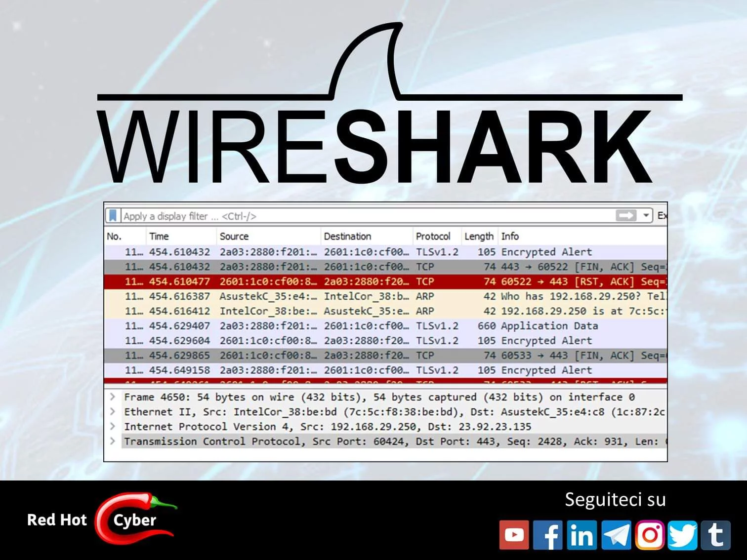This screenshot has width=747, height=560.
Task: Open the Facebook social icon
Action: pos(548,535)
